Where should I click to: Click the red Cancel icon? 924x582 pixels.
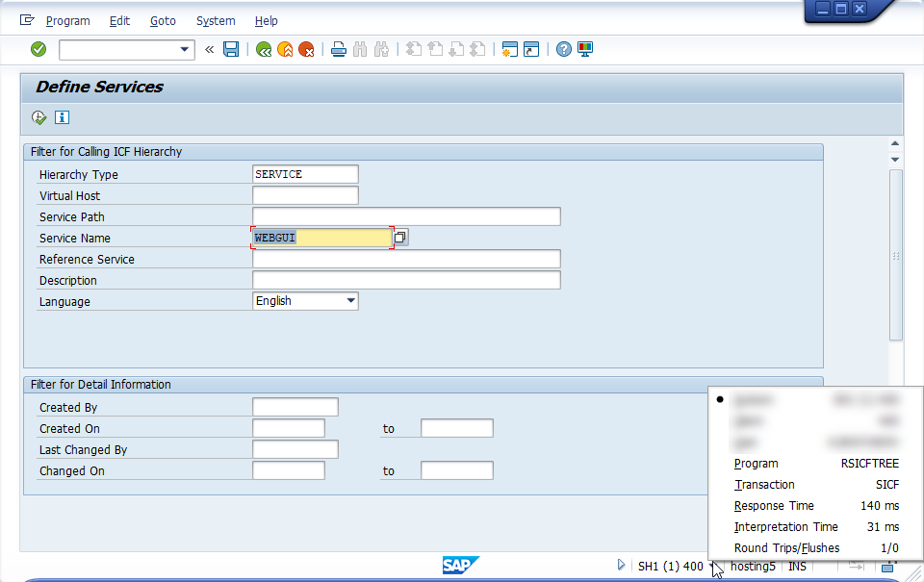pos(306,49)
